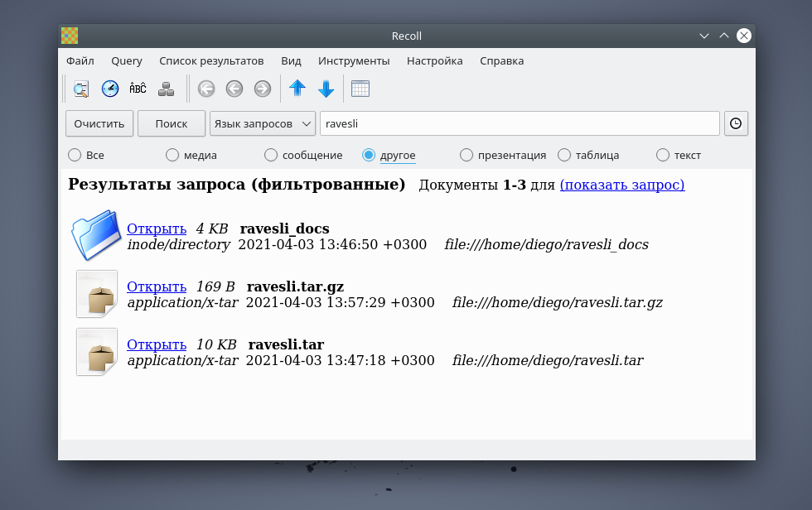
Task: Click the 'Документы 1-3 для' text
Action: point(487,185)
